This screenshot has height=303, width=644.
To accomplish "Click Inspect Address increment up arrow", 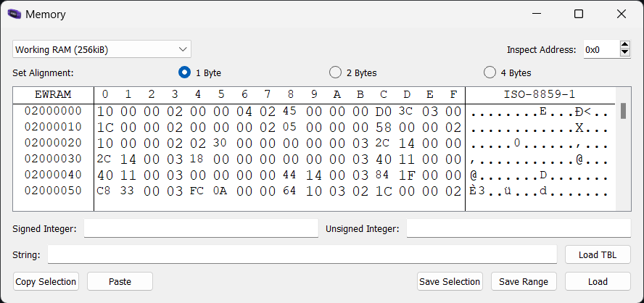I will pos(625,45).
